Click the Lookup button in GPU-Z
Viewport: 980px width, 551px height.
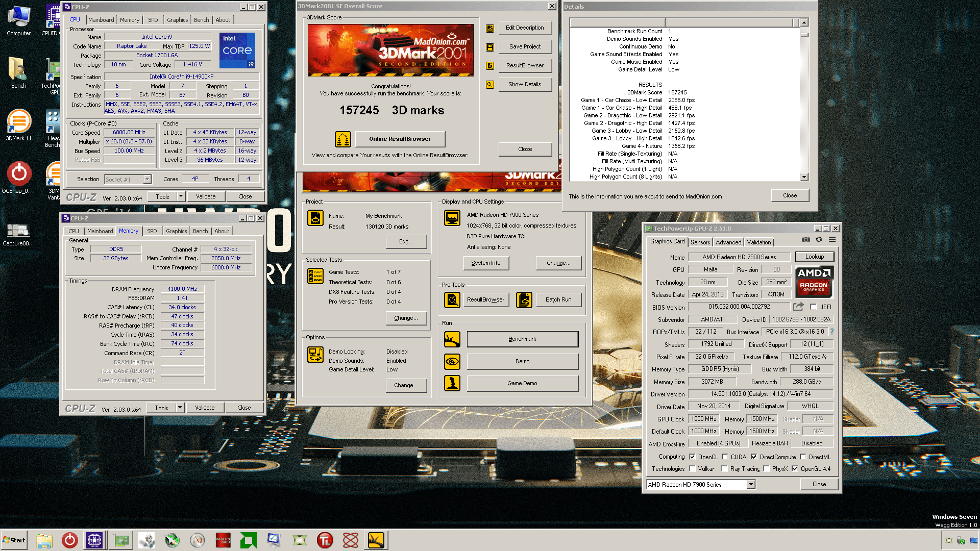(x=814, y=257)
